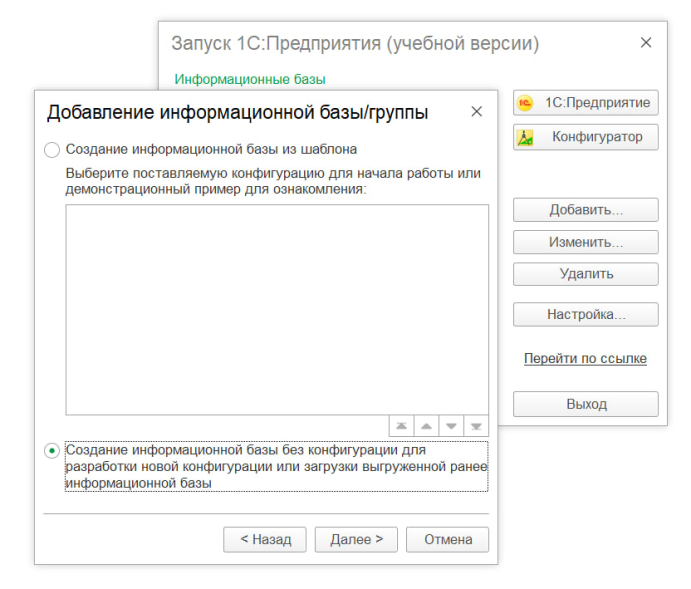The height and width of the screenshot is (589, 691).
Task: Close the 'Запуск 1С:Предприятия' window
Action: (x=646, y=43)
